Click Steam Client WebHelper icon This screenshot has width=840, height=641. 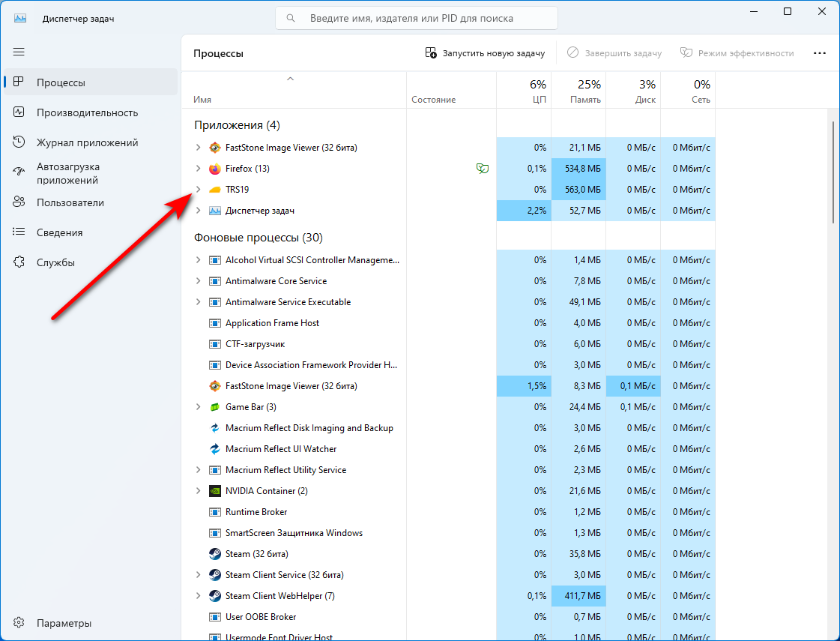[x=215, y=595]
